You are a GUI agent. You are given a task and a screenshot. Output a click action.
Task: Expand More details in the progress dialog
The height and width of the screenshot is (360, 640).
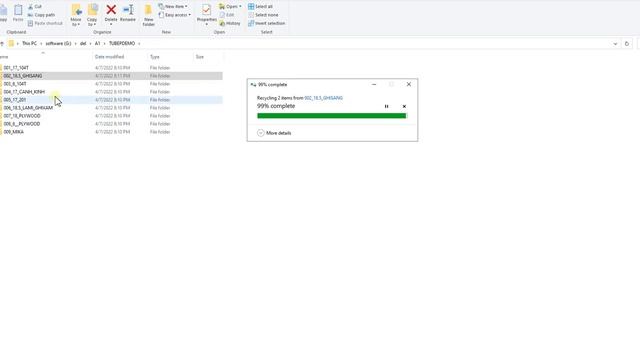pyautogui.click(x=274, y=133)
